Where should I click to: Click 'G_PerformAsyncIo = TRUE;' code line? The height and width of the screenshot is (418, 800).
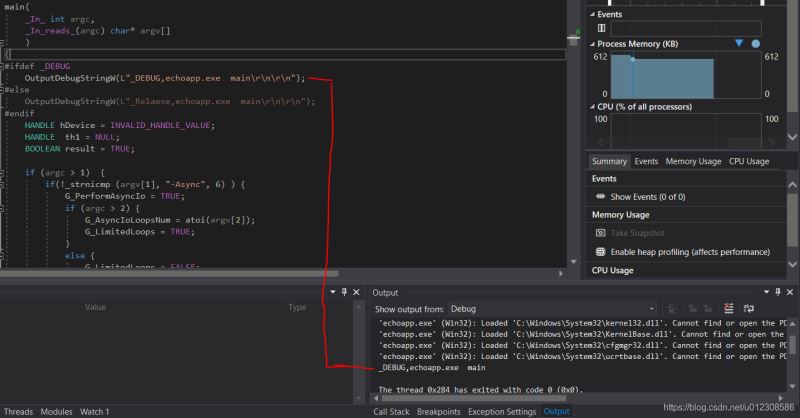pos(125,196)
